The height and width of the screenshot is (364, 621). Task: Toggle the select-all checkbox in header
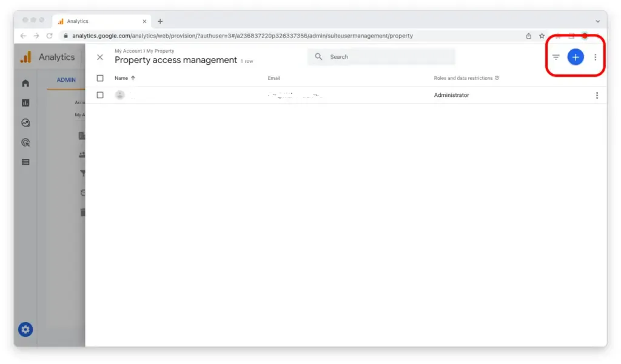pyautogui.click(x=100, y=78)
